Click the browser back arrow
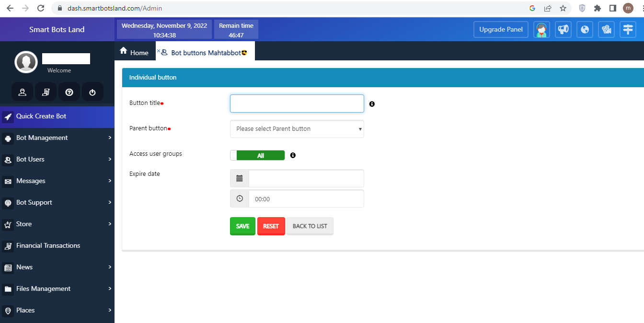 (10, 8)
